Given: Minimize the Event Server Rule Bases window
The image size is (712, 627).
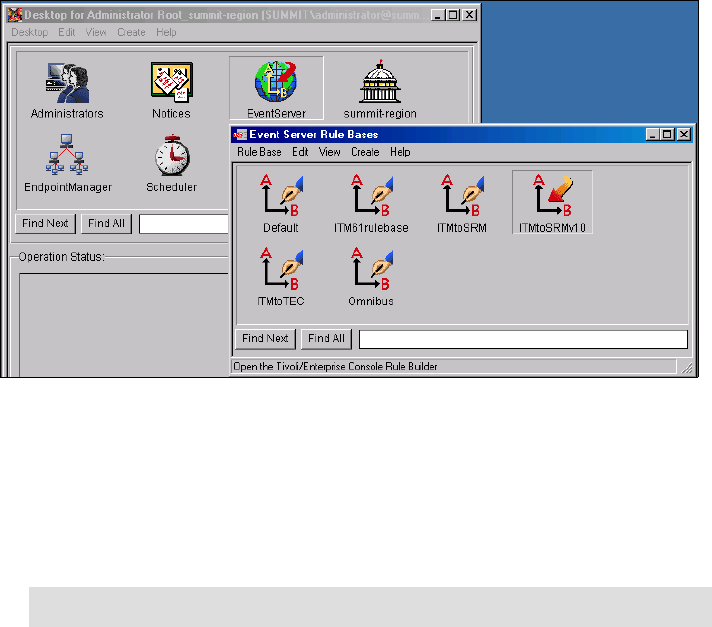Looking at the screenshot, I should (x=653, y=134).
